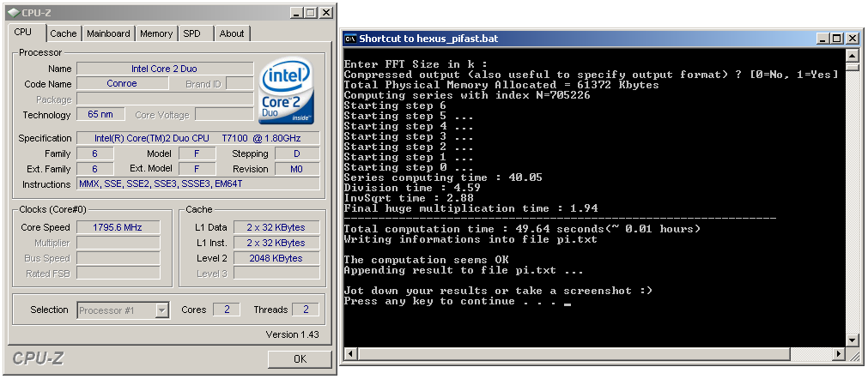
Task: Click the Ext. Family value '6'
Action: pyautogui.click(x=94, y=169)
